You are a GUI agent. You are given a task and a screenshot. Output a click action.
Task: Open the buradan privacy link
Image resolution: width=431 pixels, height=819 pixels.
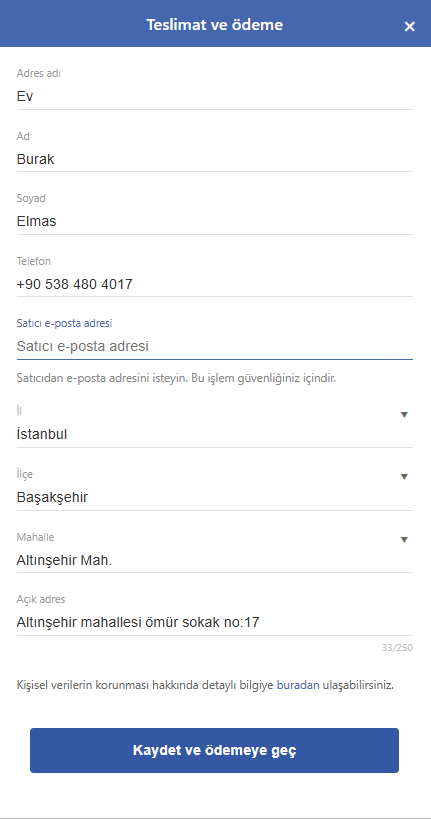pos(298,685)
